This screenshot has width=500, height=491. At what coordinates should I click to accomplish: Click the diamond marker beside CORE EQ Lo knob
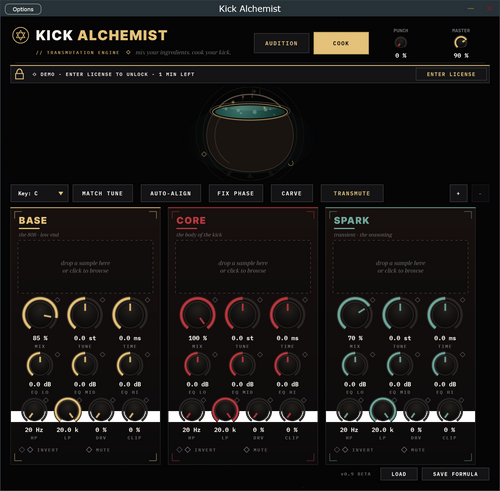click(x=215, y=355)
